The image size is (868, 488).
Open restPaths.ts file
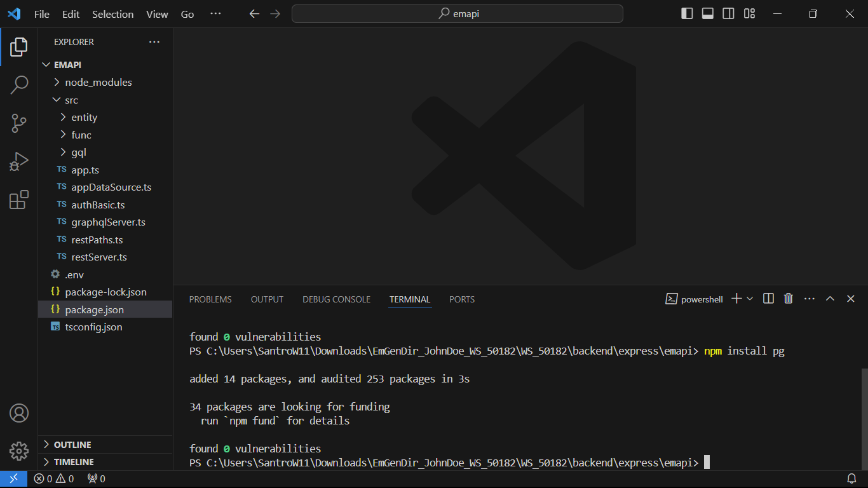[x=105, y=240]
